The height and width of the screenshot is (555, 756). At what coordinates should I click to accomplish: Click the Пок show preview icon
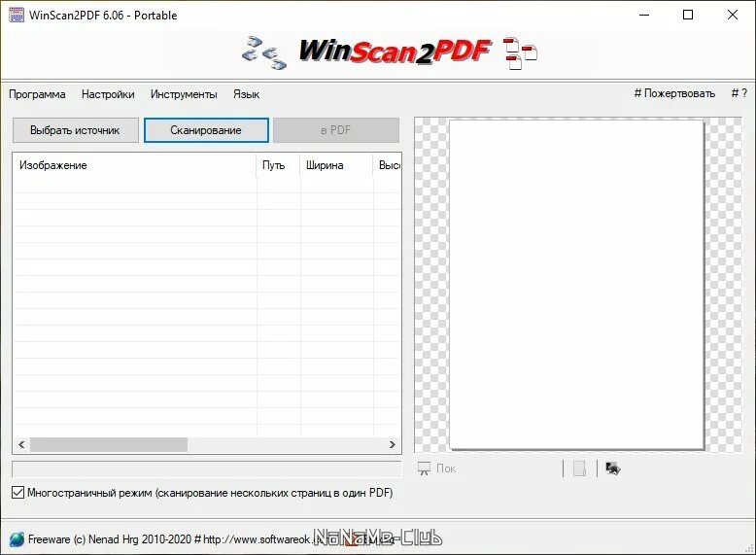[x=424, y=468]
